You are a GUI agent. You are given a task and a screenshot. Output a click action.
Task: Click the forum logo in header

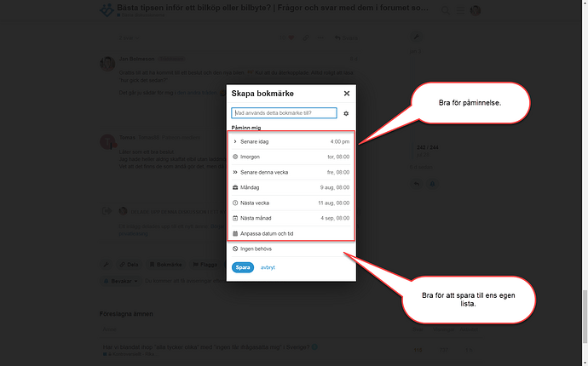tap(106, 10)
